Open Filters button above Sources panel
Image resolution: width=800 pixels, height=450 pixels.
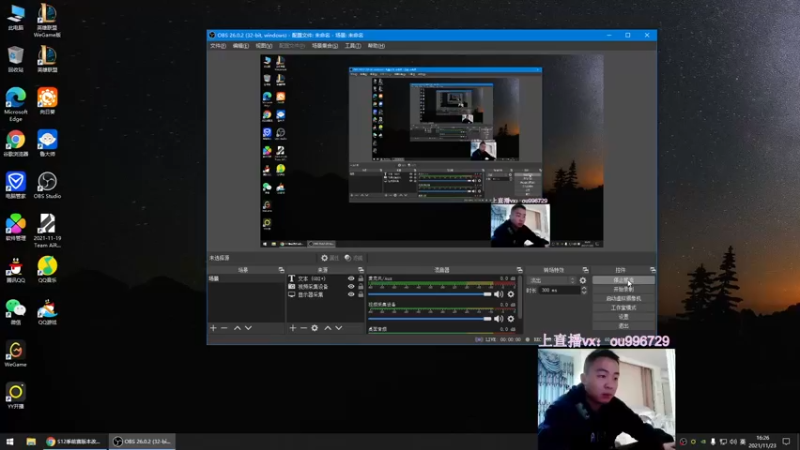click(354, 258)
